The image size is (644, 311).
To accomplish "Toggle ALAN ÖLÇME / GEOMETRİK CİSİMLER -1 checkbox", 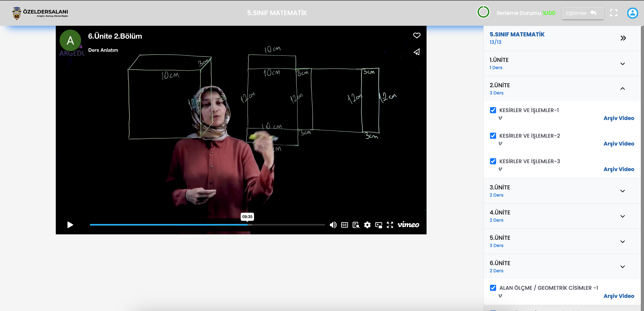I will pyautogui.click(x=493, y=288).
